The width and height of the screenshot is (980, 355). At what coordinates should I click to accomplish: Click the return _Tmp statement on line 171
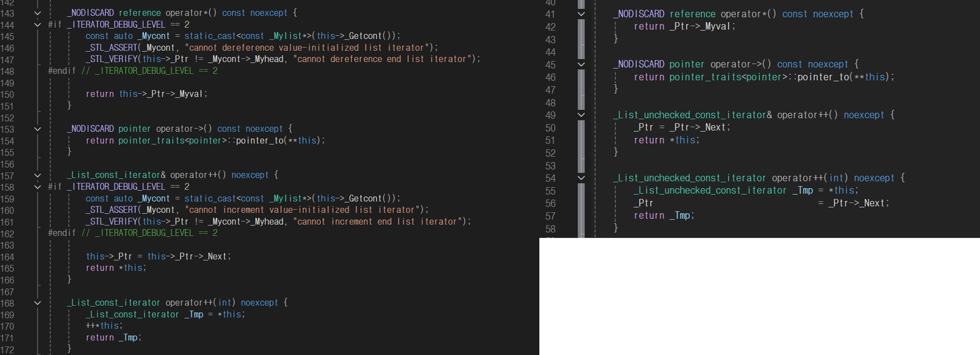click(x=113, y=338)
